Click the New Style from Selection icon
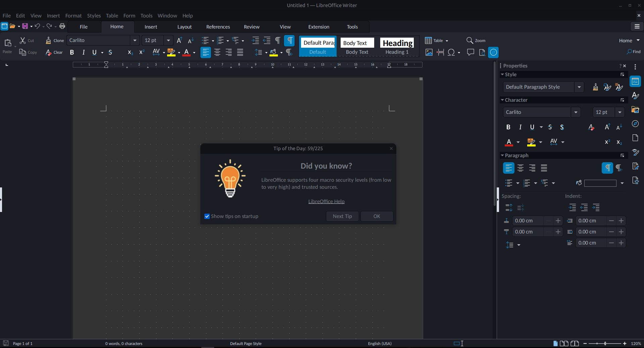This screenshot has height=348, width=644. click(x=619, y=87)
